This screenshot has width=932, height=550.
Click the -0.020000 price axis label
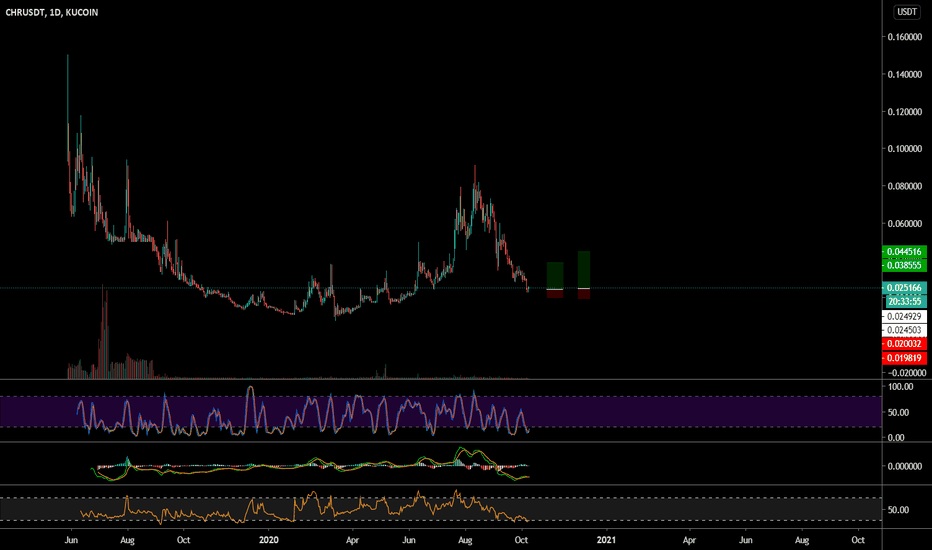click(906, 373)
